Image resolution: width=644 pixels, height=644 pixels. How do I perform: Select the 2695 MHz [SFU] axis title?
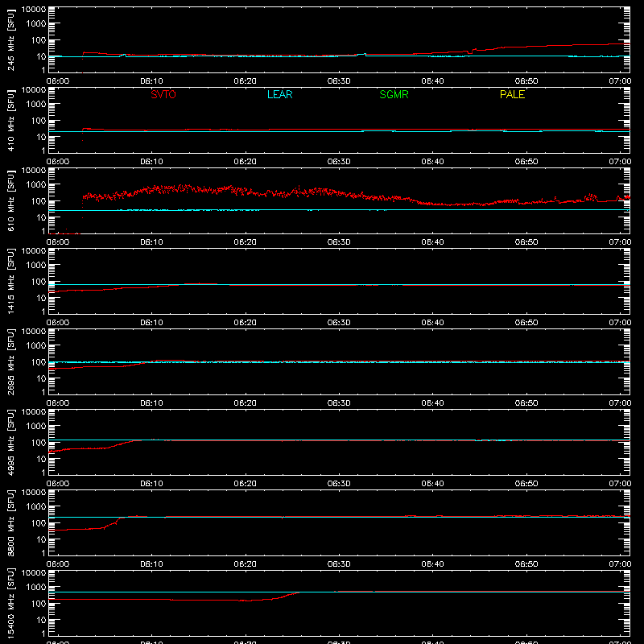(x=11, y=362)
